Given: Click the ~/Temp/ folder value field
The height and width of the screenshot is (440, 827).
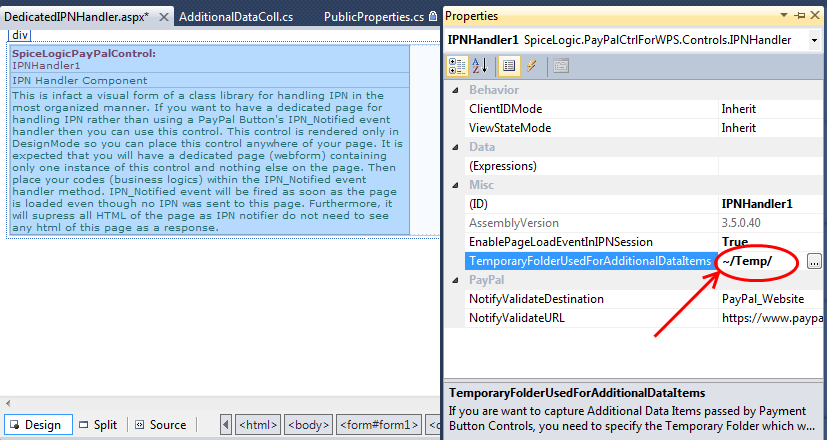Looking at the screenshot, I should [760, 261].
